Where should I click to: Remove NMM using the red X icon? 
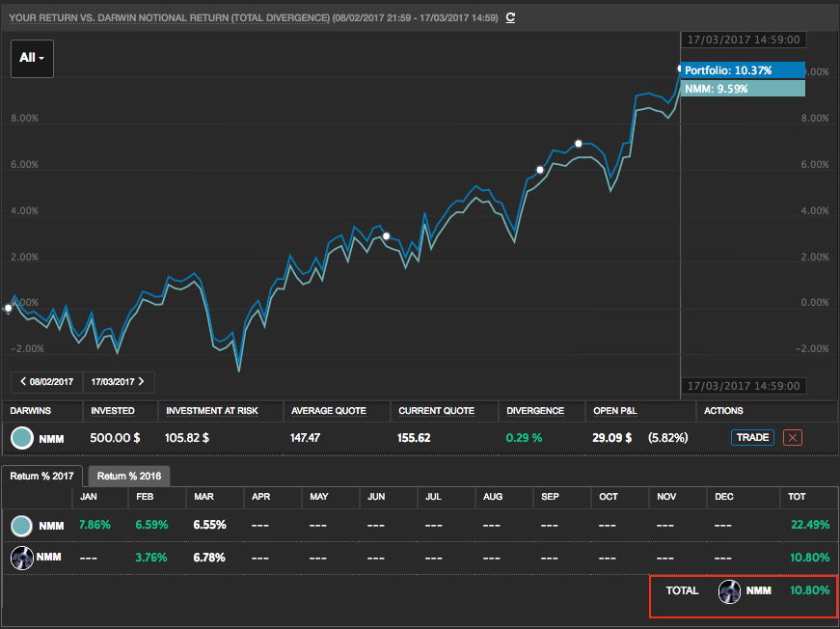(794, 438)
